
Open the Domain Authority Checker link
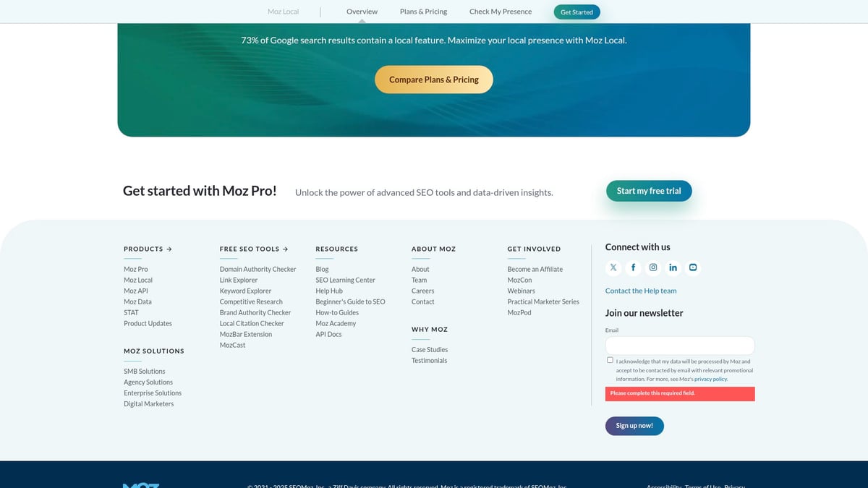(x=258, y=268)
